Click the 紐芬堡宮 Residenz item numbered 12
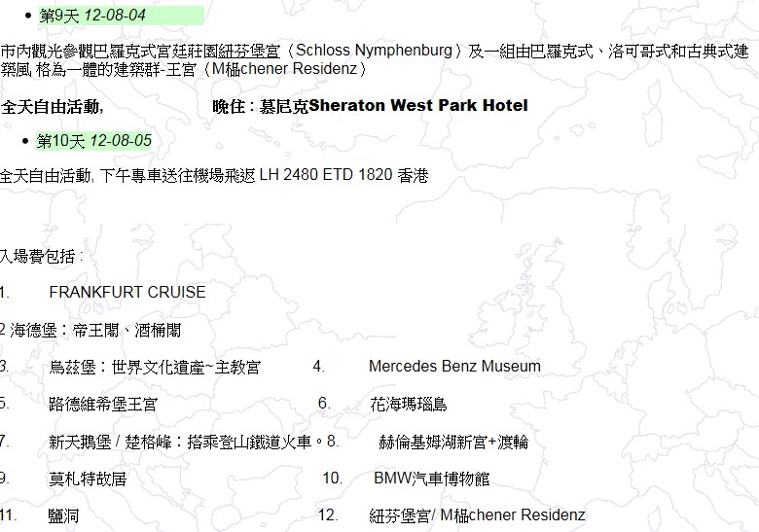759x532 pixels. pyautogui.click(x=477, y=515)
